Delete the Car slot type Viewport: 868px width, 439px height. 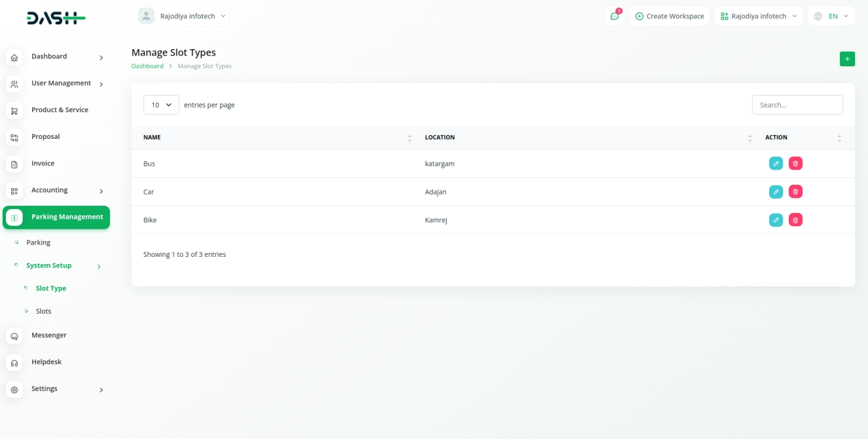(795, 192)
